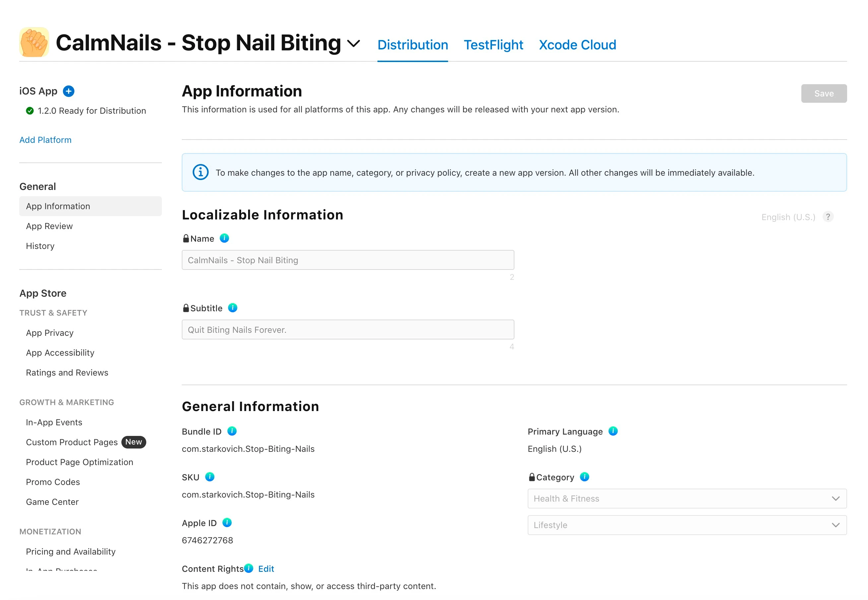Open App Review in sidebar
This screenshot has height=600, width=868.
pos(49,226)
